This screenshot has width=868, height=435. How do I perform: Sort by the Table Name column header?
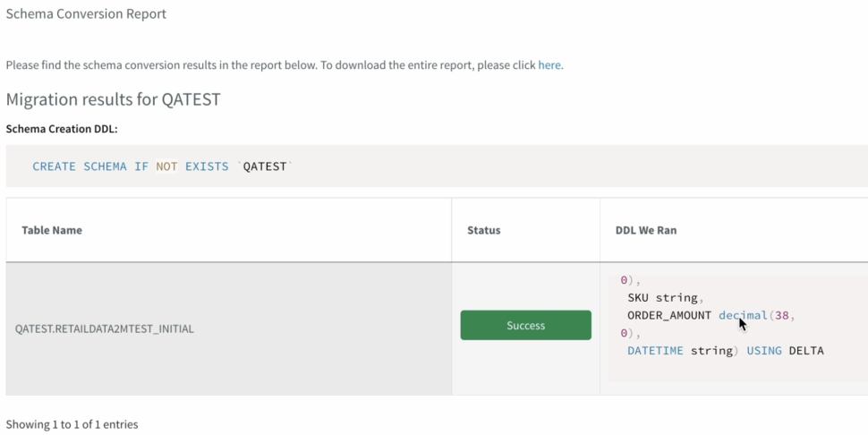[52, 230]
